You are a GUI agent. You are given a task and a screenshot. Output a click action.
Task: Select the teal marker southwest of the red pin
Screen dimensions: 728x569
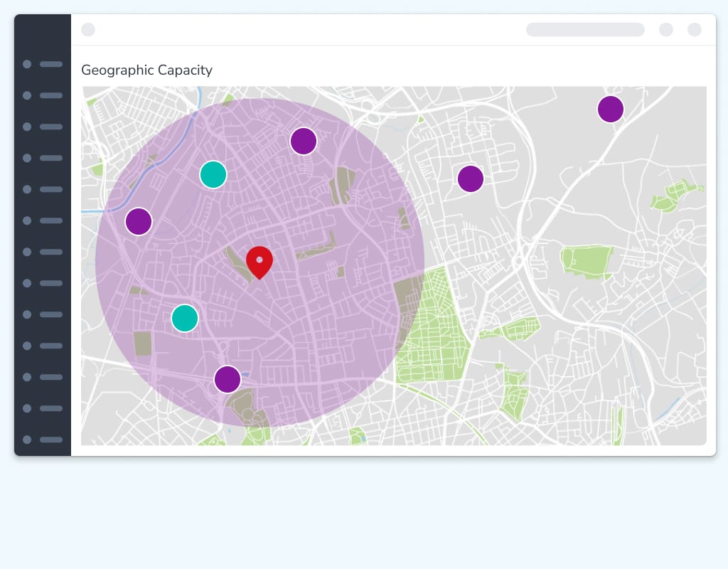[185, 318]
